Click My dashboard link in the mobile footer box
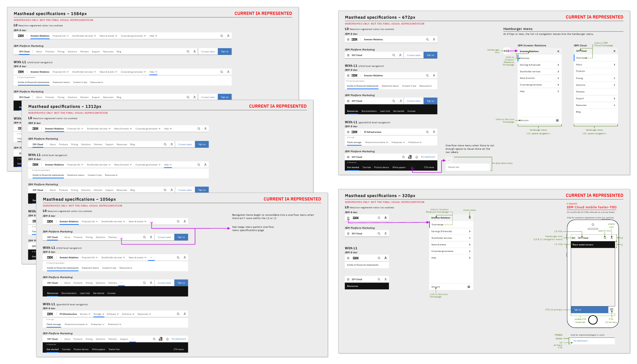Screen dimensions: 637x364 coord(581,341)
